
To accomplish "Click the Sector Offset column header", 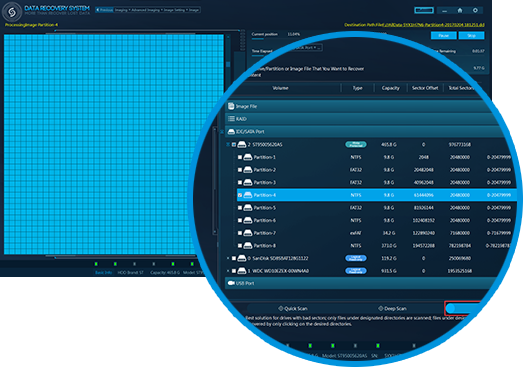I will pos(425,88).
